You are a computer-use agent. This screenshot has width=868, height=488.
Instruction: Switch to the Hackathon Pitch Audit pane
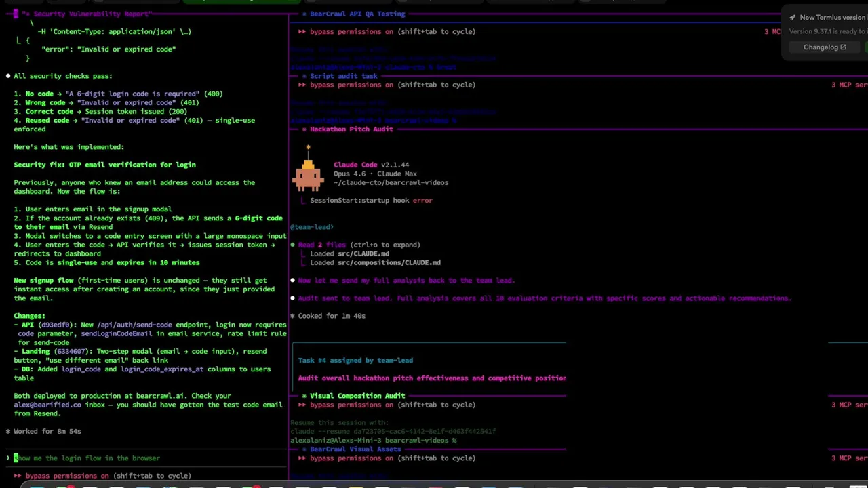point(351,129)
